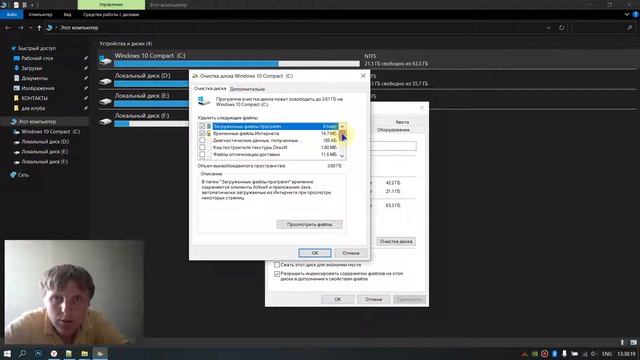Uncheck Разрешить индексировать содержимое файлов

tap(277, 274)
